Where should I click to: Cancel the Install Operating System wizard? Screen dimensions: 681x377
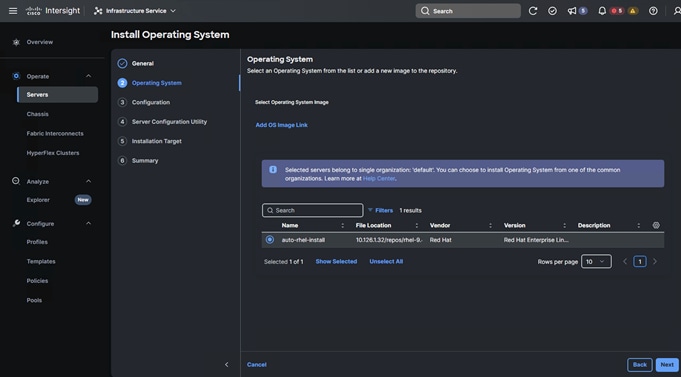(257, 365)
